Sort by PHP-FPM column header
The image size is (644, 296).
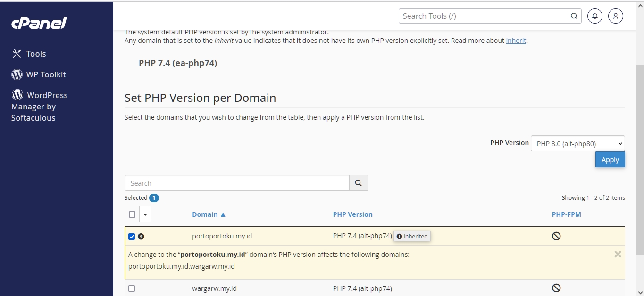[x=567, y=214]
